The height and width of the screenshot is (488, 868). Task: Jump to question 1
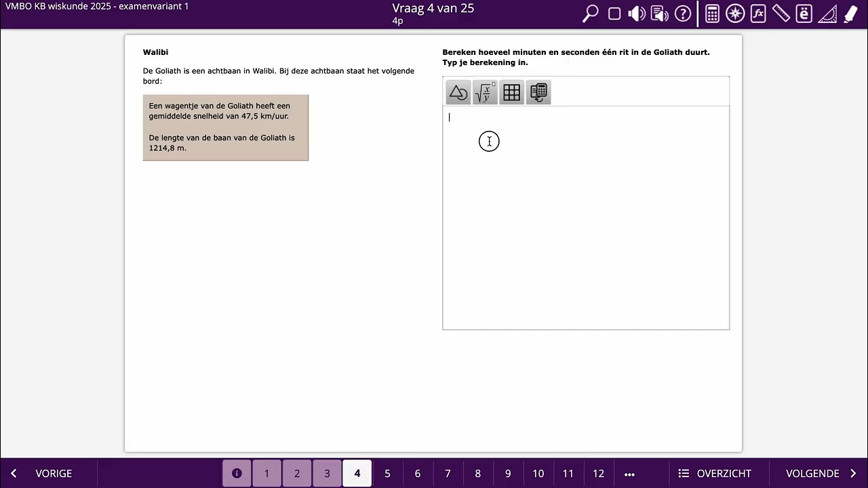tap(267, 474)
